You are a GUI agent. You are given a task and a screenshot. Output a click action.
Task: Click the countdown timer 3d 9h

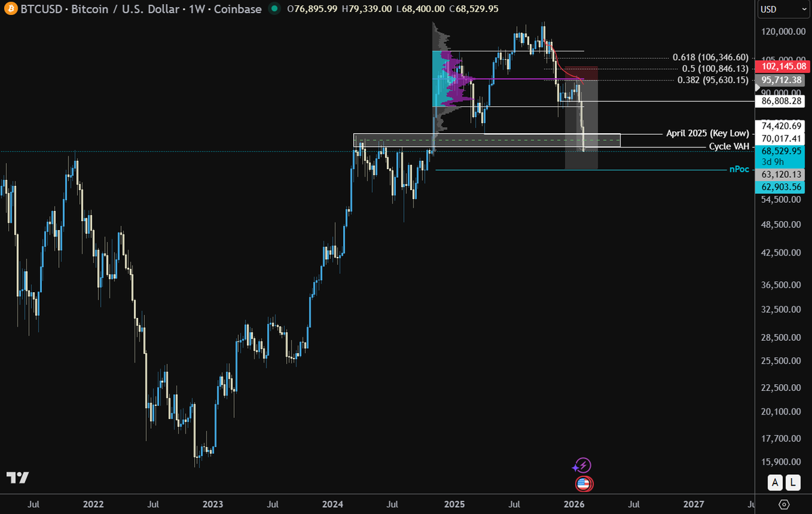(772, 162)
